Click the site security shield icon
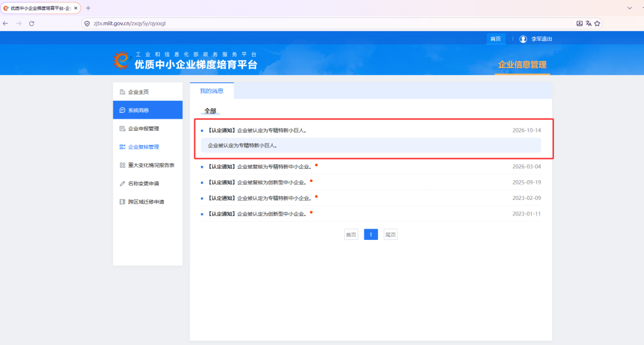Viewport: 644px width, 345px height. pyautogui.click(x=87, y=23)
